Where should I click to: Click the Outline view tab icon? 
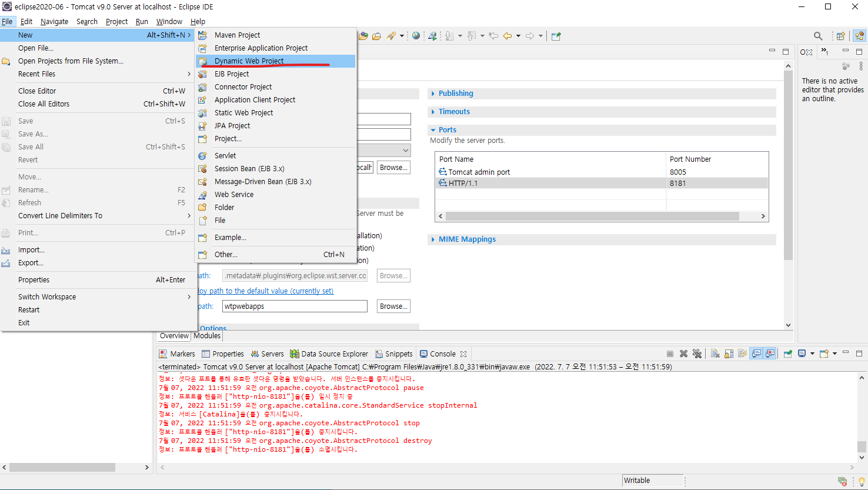click(806, 52)
